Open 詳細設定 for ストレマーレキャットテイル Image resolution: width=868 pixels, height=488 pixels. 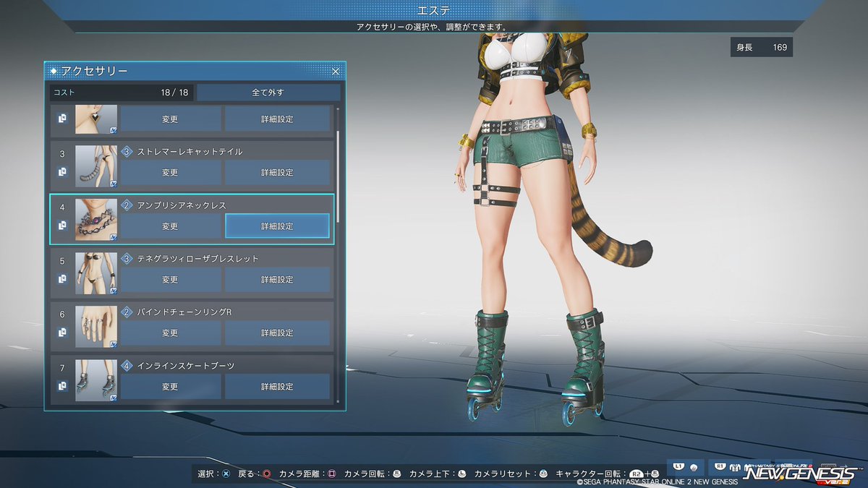click(x=277, y=172)
